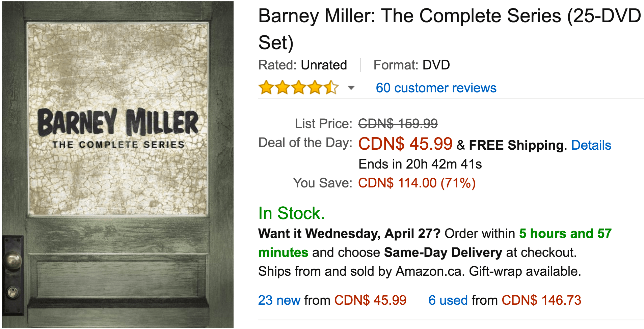Click the star rating icons

coord(298,88)
